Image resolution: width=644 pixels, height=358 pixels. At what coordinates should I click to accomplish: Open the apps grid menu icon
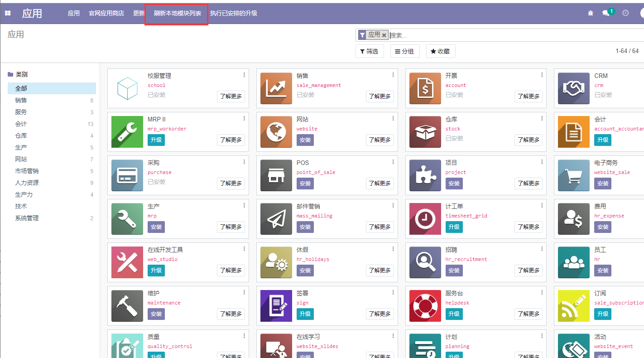tap(8, 13)
